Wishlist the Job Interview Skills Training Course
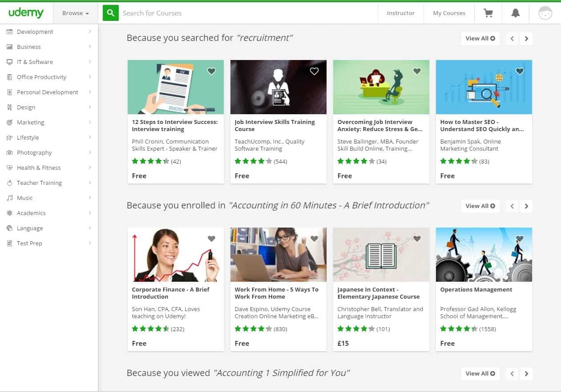This screenshot has width=561, height=392. pos(314,71)
